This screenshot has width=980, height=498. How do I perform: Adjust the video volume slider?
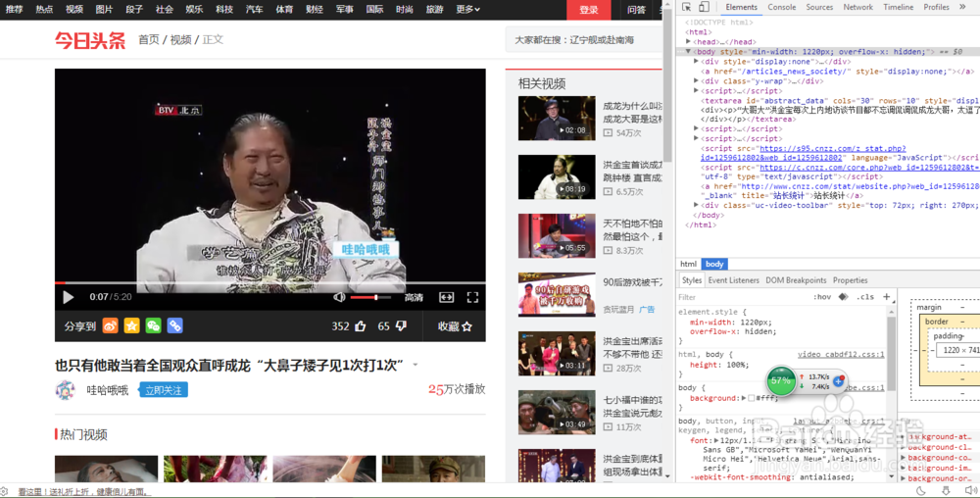point(370,297)
